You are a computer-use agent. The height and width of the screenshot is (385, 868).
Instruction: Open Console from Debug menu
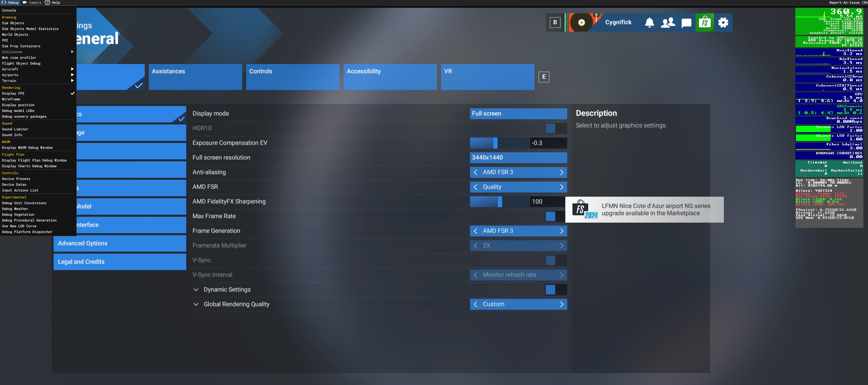38,10
